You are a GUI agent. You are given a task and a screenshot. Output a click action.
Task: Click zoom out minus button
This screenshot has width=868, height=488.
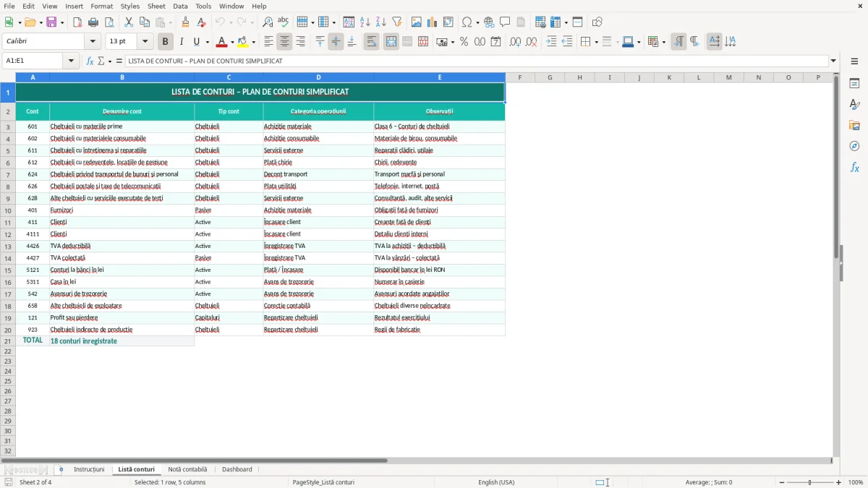click(783, 482)
